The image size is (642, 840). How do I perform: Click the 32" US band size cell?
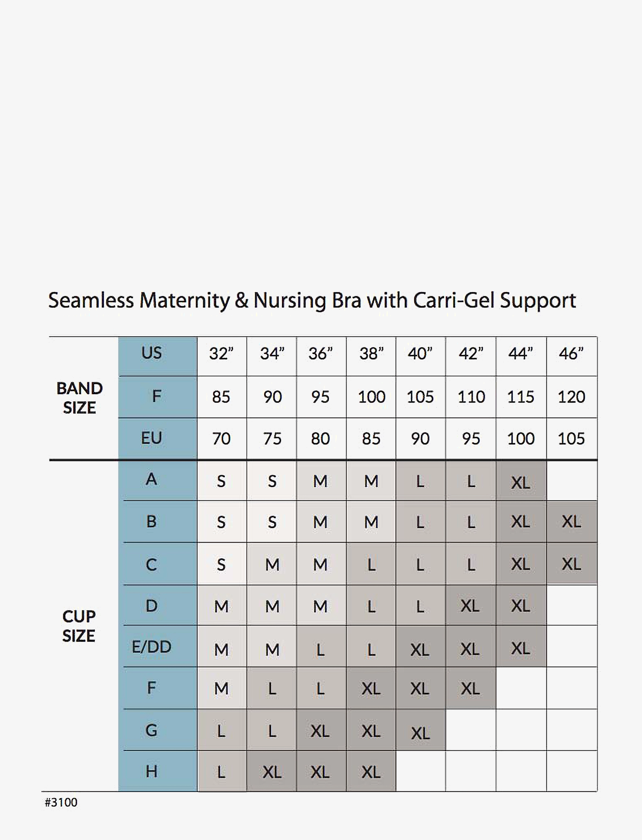point(222,356)
